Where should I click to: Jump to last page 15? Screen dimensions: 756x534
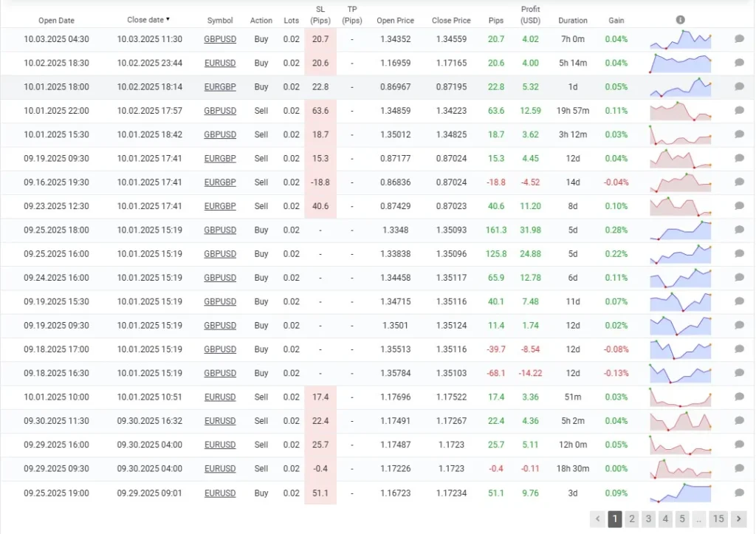coord(718,519)
